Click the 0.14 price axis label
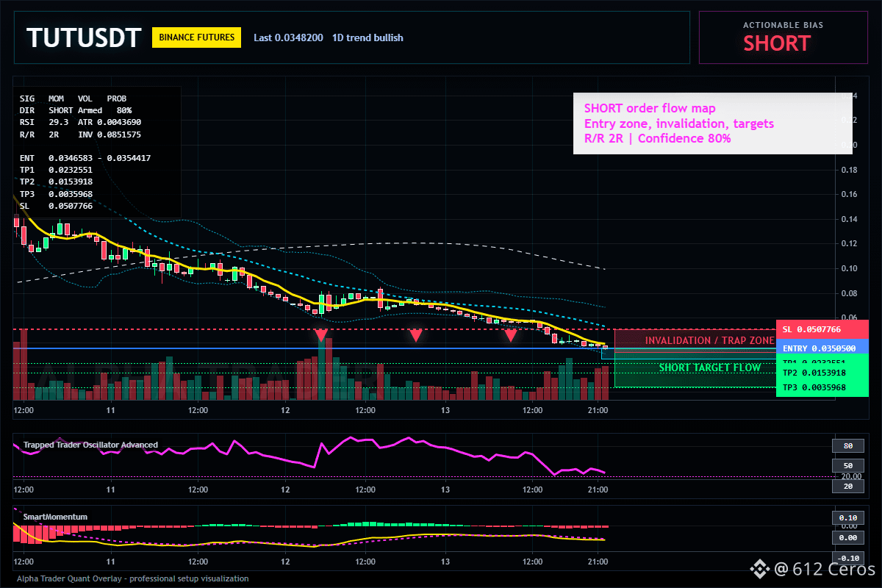882x588 pixels. click(x=848, y=219)
